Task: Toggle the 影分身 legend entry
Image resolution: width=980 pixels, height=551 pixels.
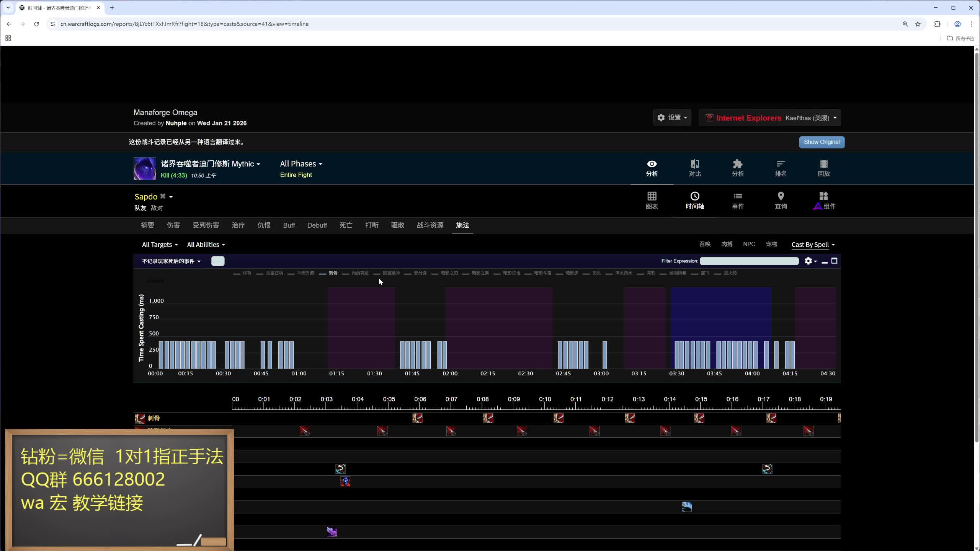Action: [420, 273]
